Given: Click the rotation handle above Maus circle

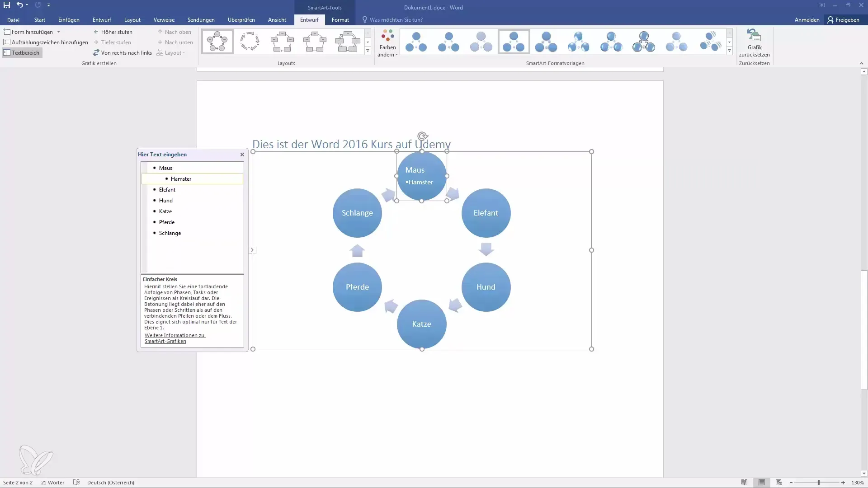Looking at the screenshot, I should (422, 136).
